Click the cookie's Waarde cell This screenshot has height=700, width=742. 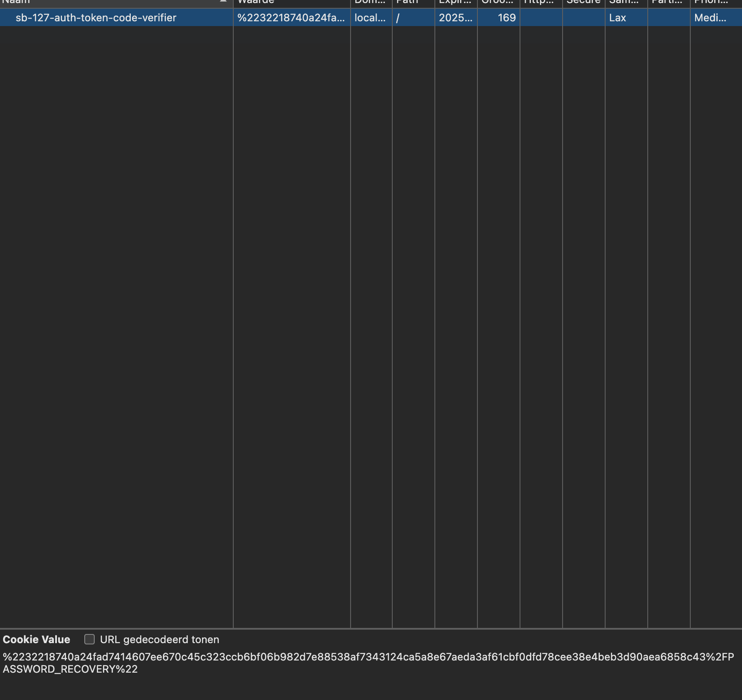(291, 18)
